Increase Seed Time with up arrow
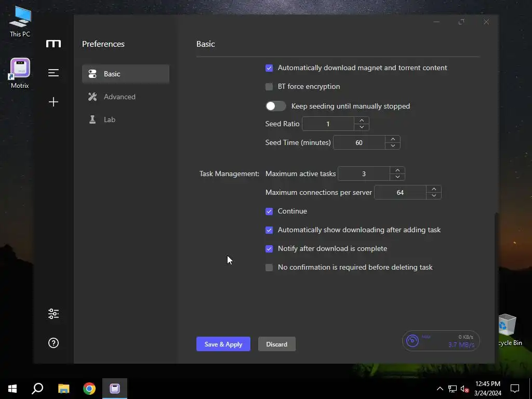 point(393,139)
